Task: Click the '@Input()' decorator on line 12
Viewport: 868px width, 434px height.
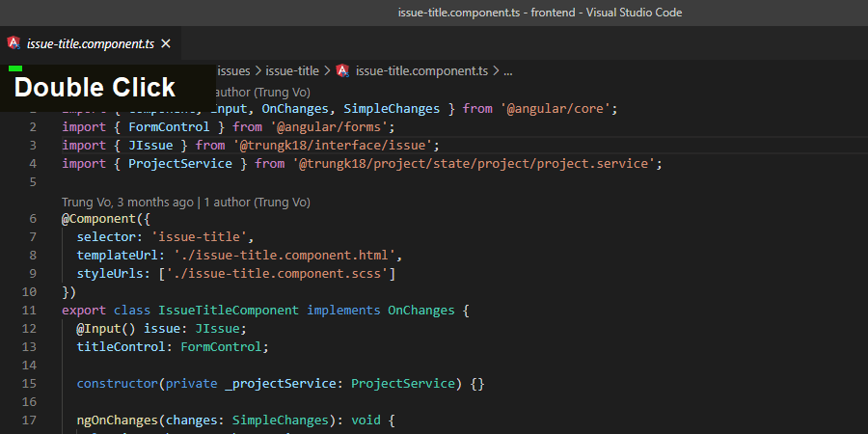Action: [x=106, y=328]
